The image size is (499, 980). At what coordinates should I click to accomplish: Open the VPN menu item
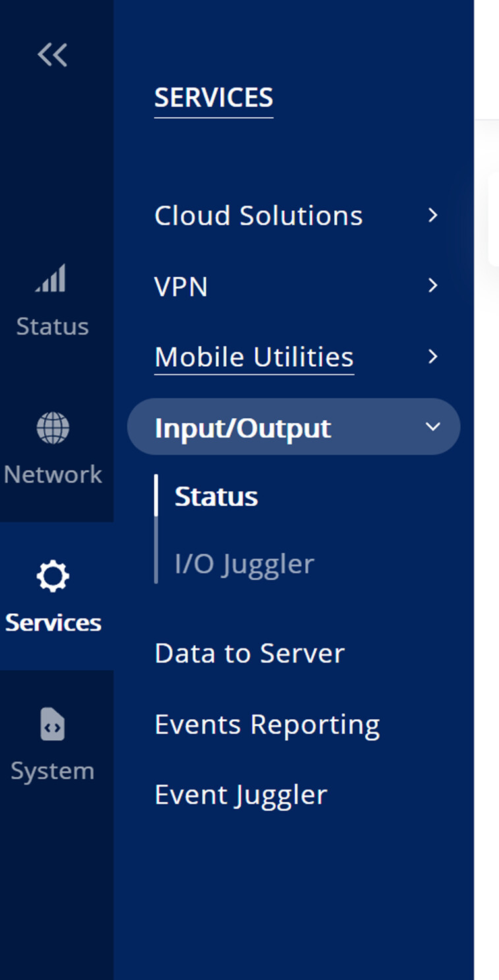181,286
